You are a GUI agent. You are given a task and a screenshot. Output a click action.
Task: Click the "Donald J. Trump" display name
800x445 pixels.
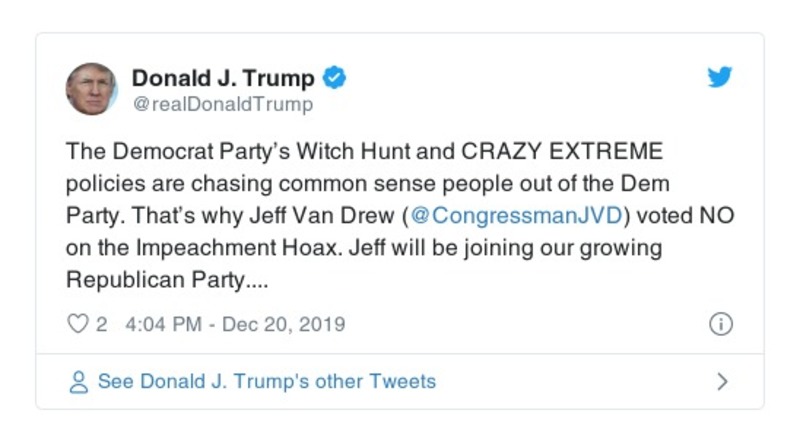tap(223, 78)
